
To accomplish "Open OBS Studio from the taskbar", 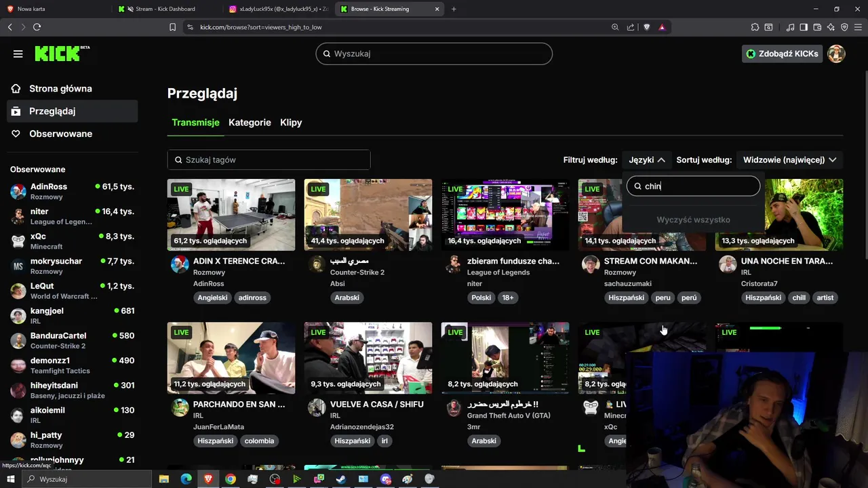I will tap(275, 479).
